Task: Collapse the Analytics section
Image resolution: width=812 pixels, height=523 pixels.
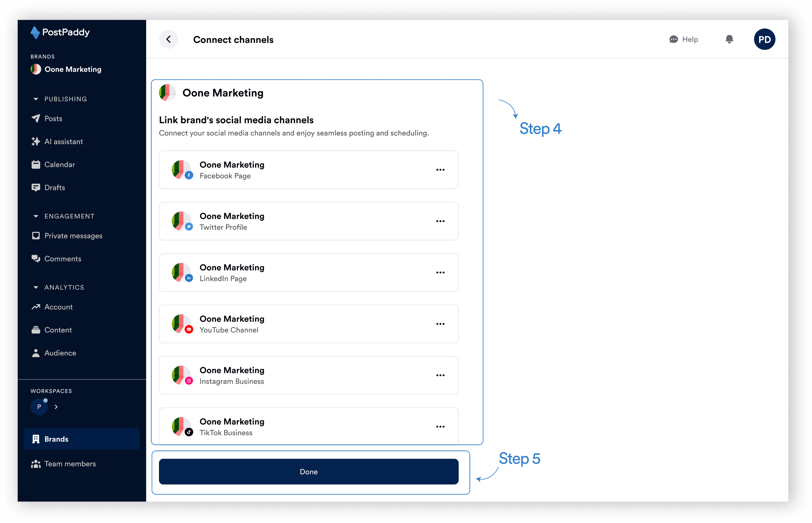Action: 36,287
